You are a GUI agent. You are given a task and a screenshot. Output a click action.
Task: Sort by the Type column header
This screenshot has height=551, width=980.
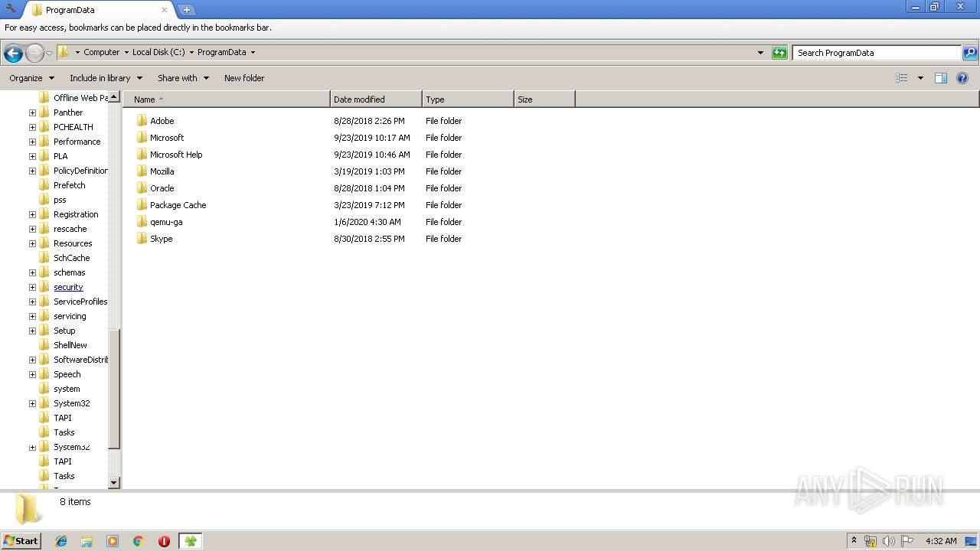tap(468, 99)
